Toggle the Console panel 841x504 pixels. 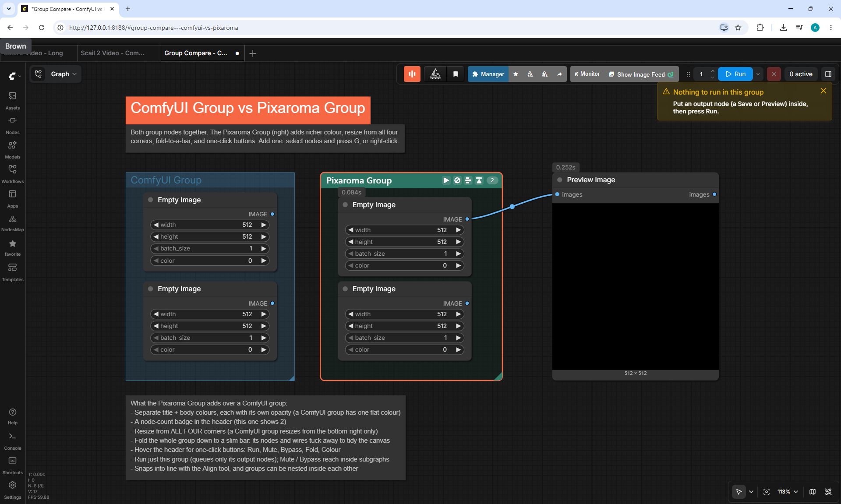pos(13,441)
